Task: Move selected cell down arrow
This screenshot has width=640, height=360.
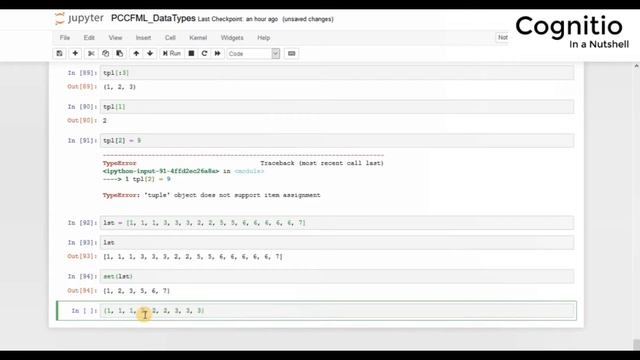Action: pos(150,53)
